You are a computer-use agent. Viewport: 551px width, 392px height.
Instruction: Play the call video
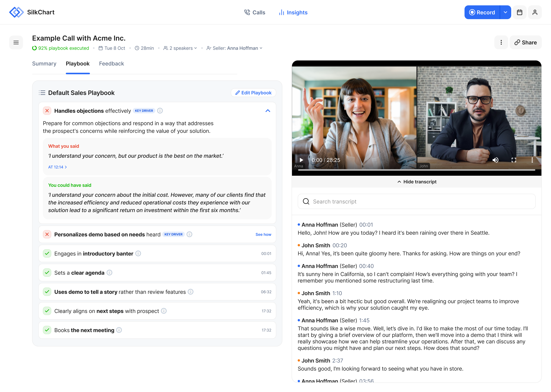301,160
